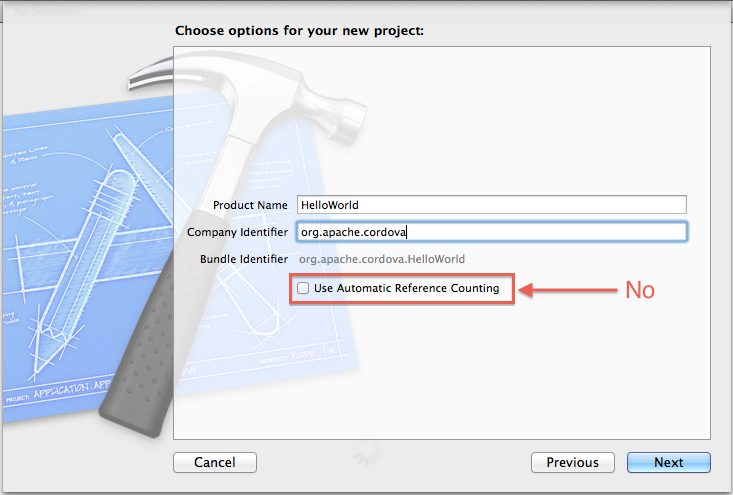Click the Bundle Identifier label
Image resolution: width=733 pixels, height=495 pixels.
pyautogui.click(x=244, y=259)
